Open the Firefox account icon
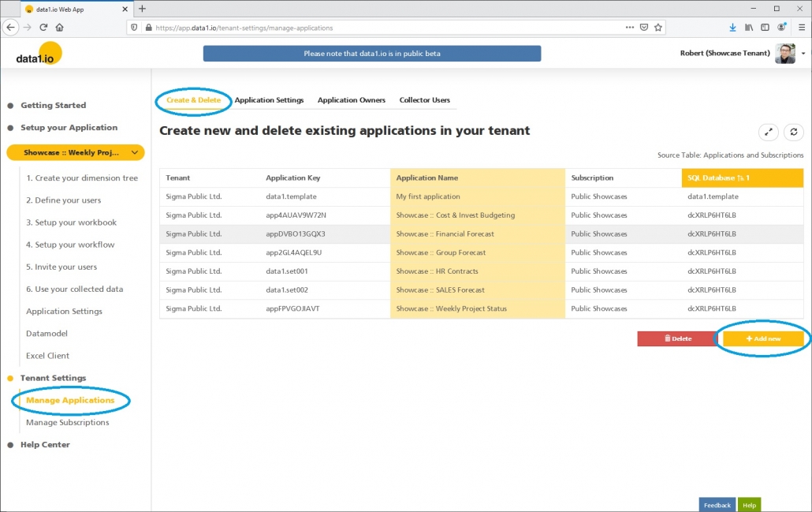Screen dimensions: 812x512 point(781,27)
